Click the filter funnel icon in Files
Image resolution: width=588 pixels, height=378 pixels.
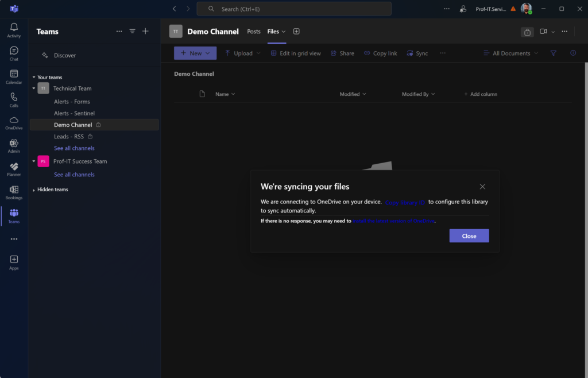[x=554, y=53]
